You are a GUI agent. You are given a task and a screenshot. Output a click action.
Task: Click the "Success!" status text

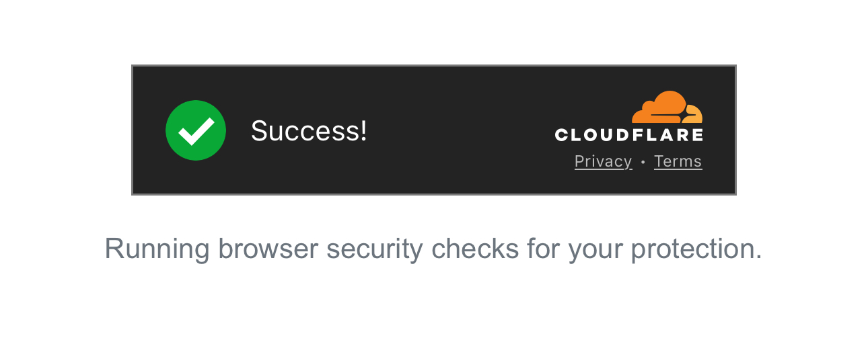309,130
